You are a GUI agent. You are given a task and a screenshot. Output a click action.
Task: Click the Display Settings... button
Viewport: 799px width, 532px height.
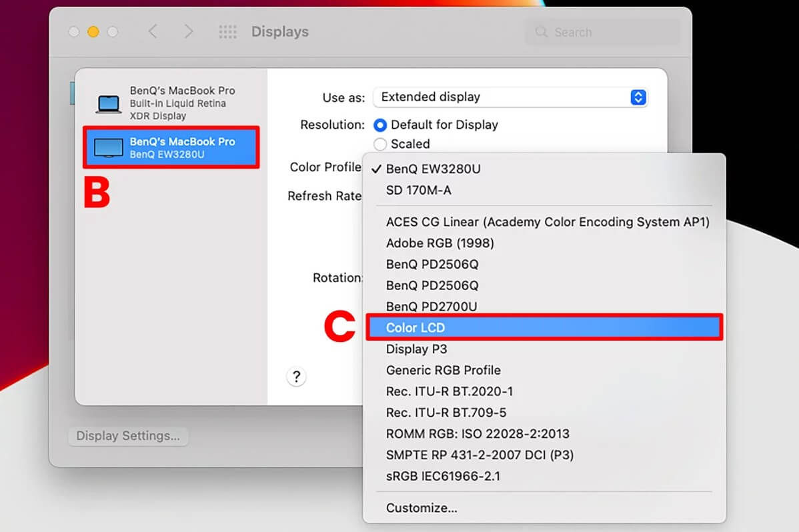[128, 436]
